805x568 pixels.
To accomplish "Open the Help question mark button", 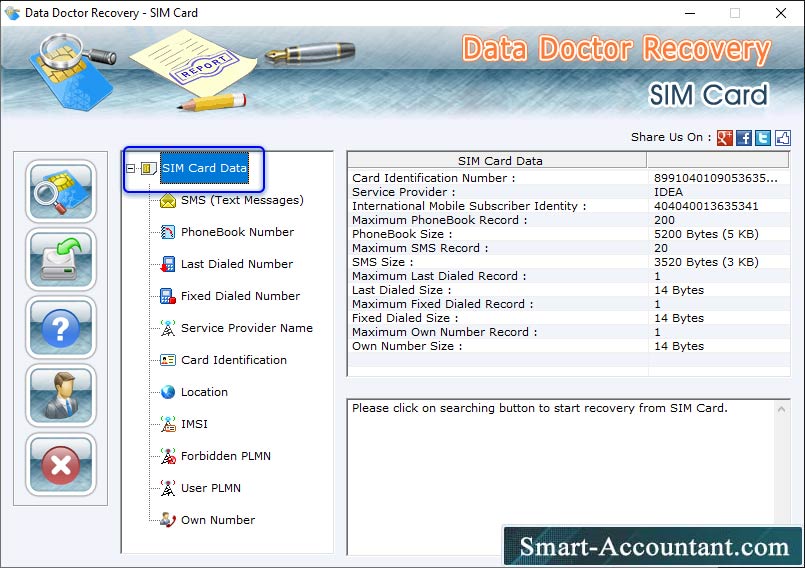I will click(x=61, y=328).
